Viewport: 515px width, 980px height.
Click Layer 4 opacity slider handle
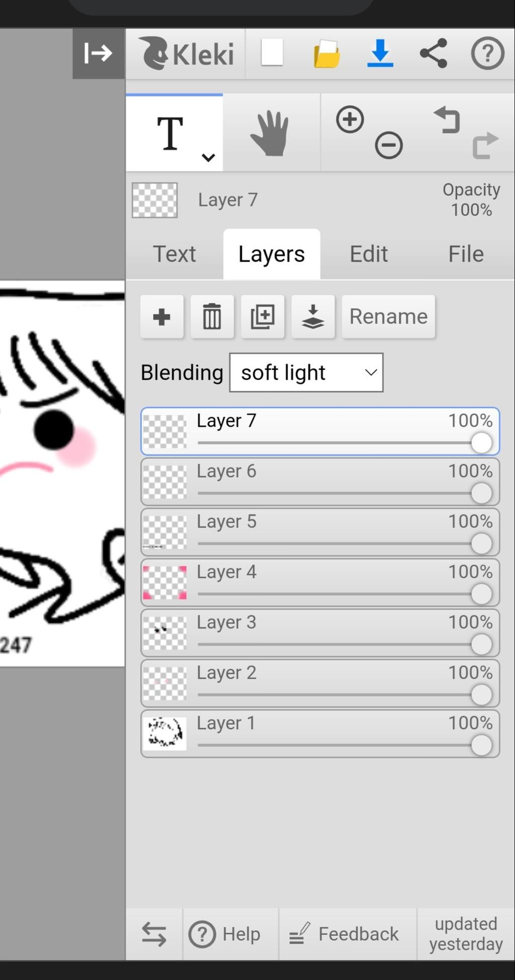tap(481, 594)
